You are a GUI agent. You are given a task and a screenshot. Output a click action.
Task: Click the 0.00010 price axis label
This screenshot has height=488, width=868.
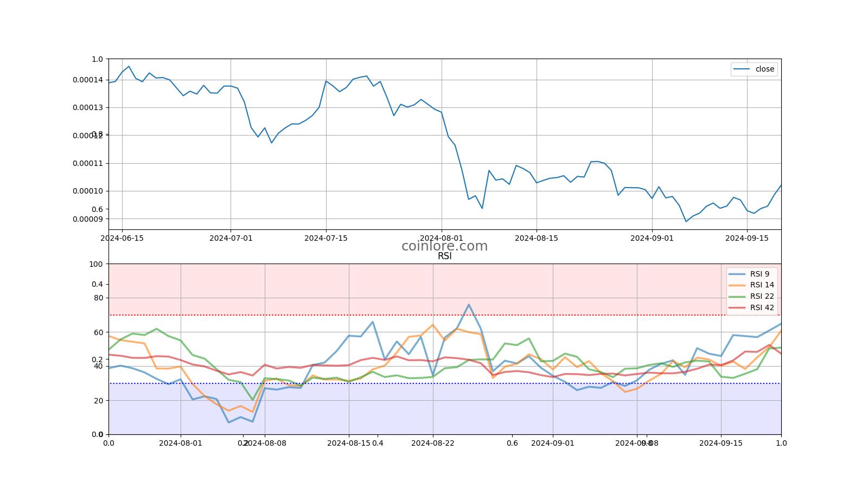point(87,191)
